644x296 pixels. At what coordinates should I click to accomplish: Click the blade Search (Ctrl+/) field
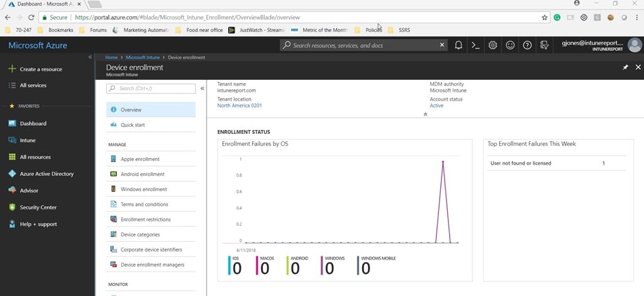[151, 88]
